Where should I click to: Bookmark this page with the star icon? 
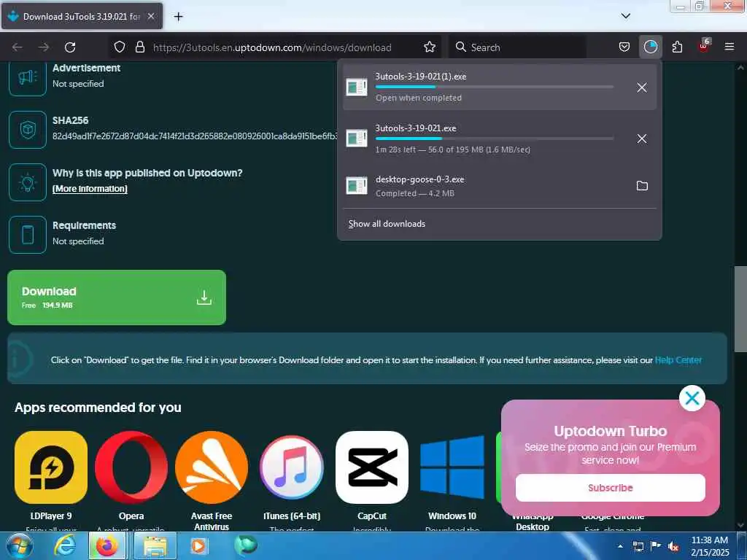click(x=429, y=47)
